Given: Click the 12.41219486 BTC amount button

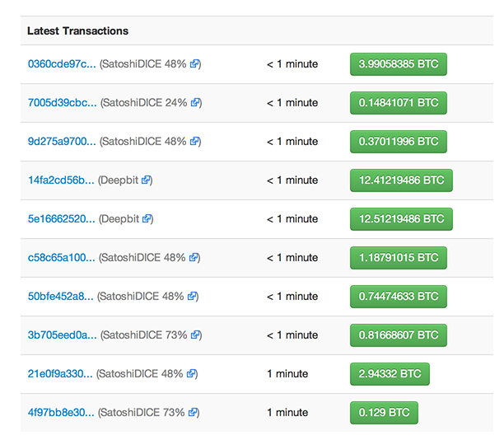Looking at the screenshot, I should pos(401,180).
